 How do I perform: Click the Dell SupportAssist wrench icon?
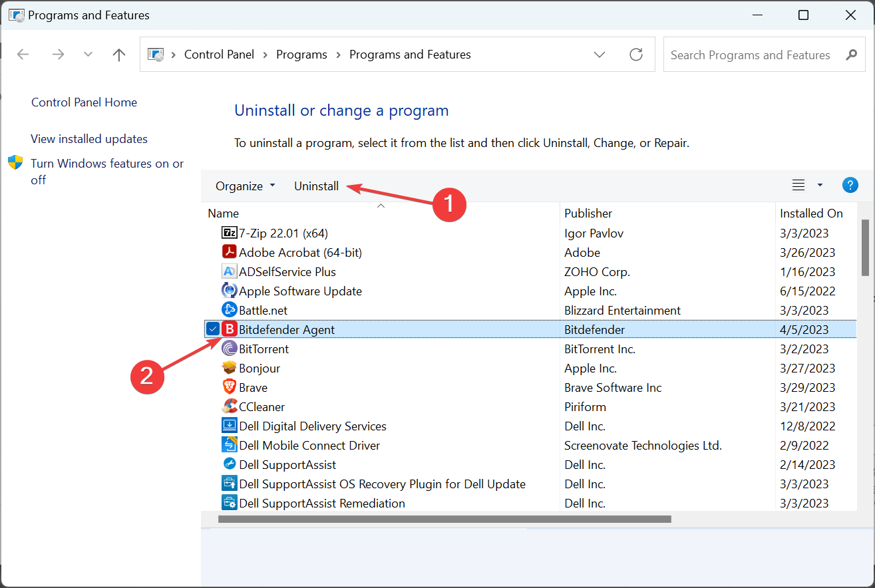229,464
